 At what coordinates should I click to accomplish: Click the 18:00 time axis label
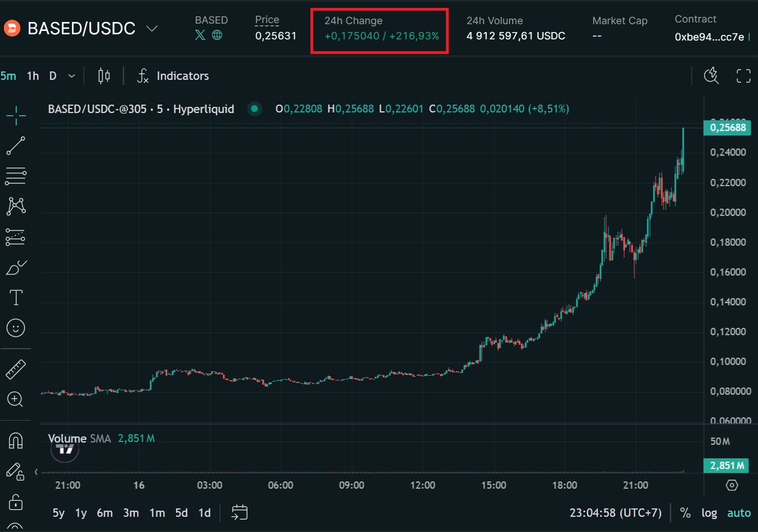[x=565, y=485]
